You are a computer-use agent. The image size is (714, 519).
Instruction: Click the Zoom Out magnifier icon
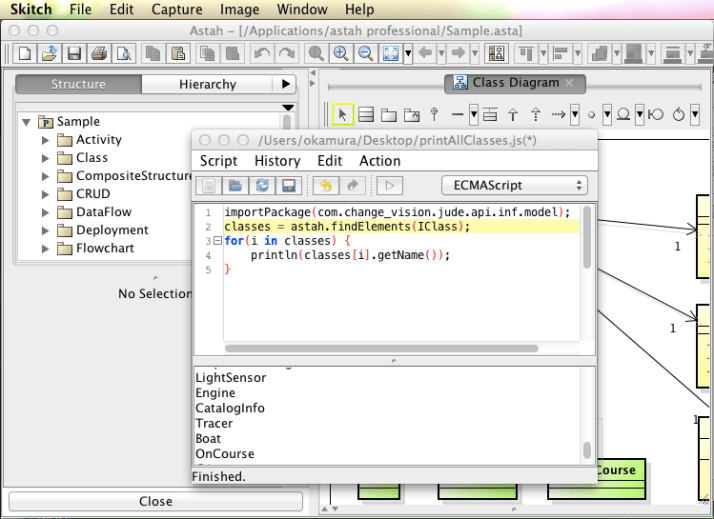[x=366, y=54]
